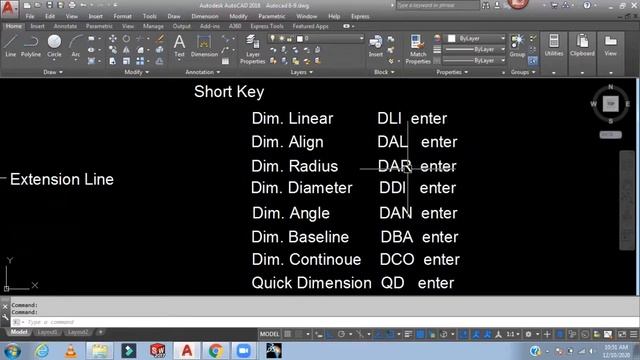Activate the Erase tool
The image size is (640, 360).
160,39
